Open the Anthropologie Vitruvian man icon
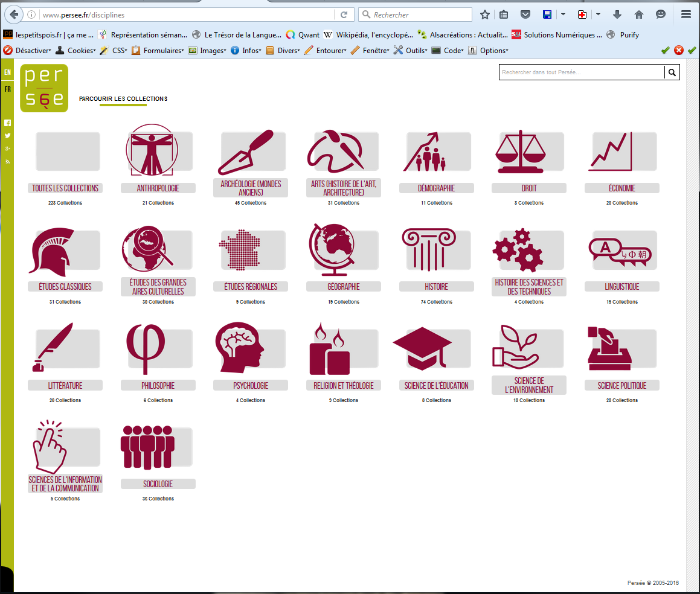The height and width of the screenshot is (594, 700). click(x=152, y=150)
